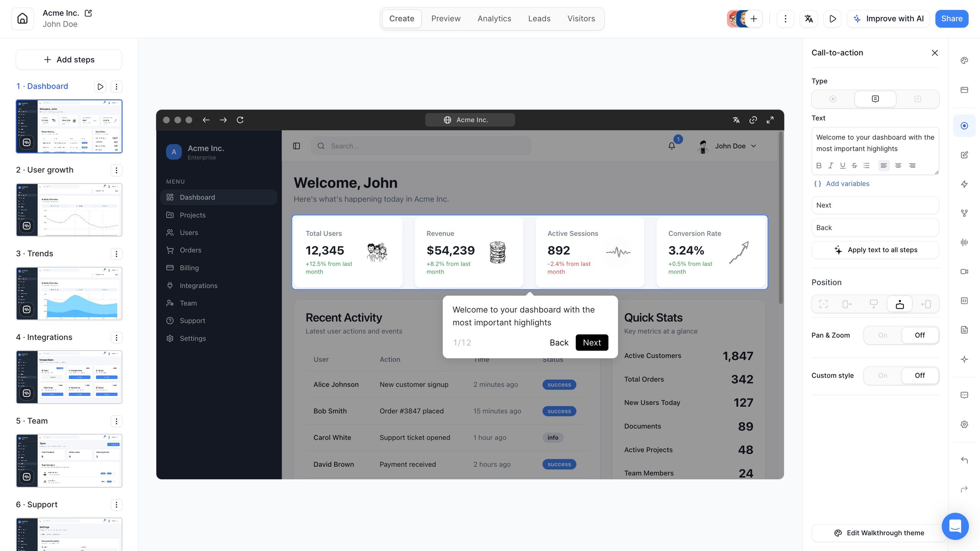Click the play demo icon in the top toolbar
Image resolution: width=980 pixels, height=551 pixels.
click(x=833, y=19)
